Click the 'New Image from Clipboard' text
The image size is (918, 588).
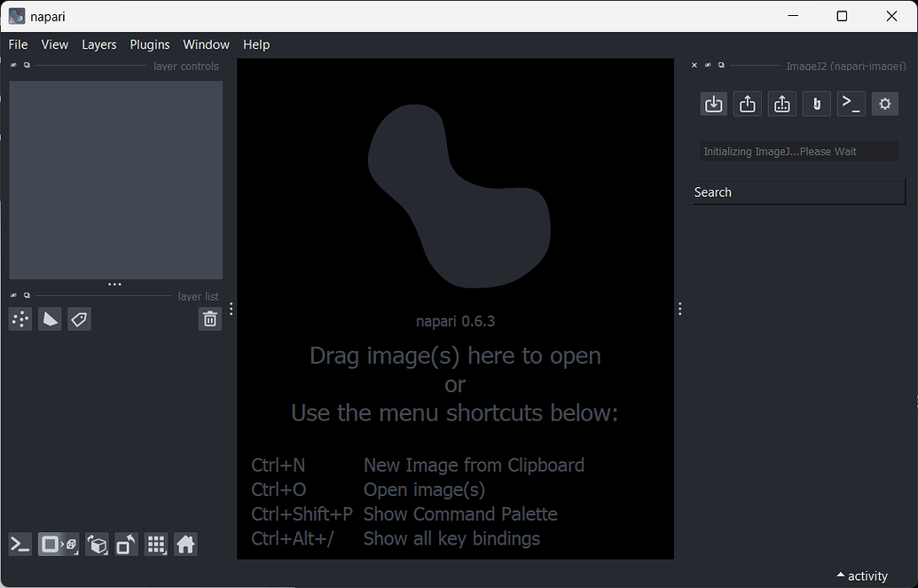click(474, 465)
